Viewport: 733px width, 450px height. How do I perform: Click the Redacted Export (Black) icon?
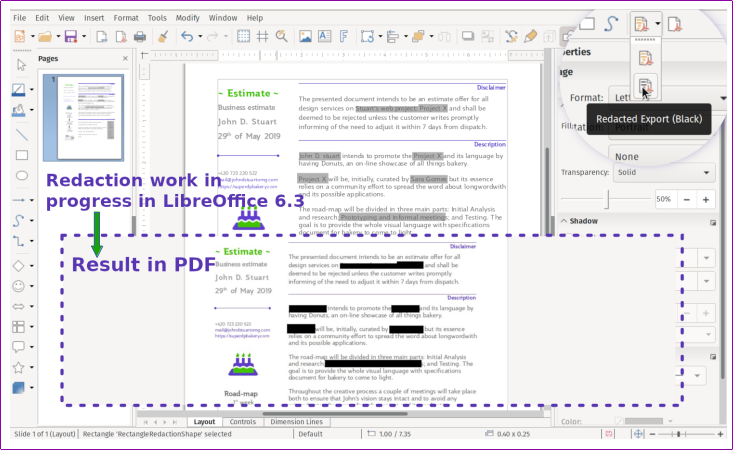pos(645,87)
